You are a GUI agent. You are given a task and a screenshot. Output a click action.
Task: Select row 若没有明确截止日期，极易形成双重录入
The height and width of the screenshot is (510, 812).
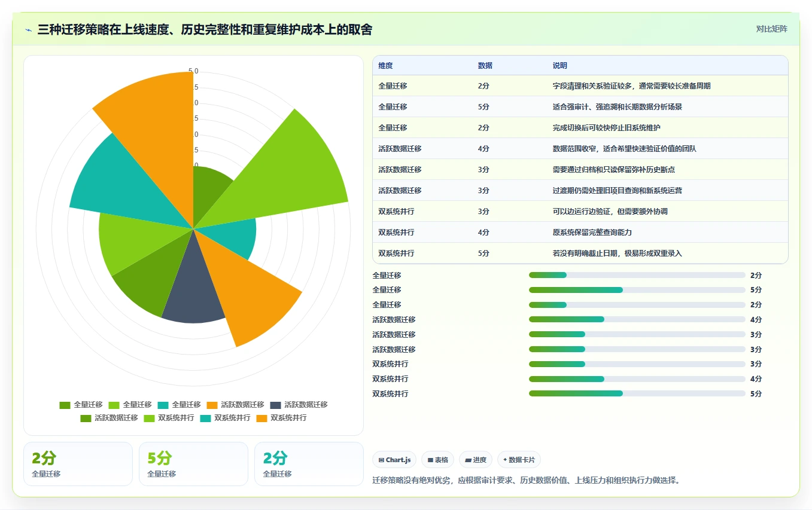[x=580, y=253]
